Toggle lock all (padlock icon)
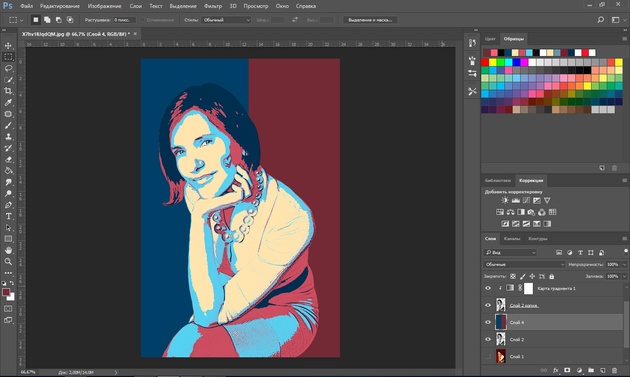Image resolution: width=630 pixels, height=377 pixels. (552, 276)
